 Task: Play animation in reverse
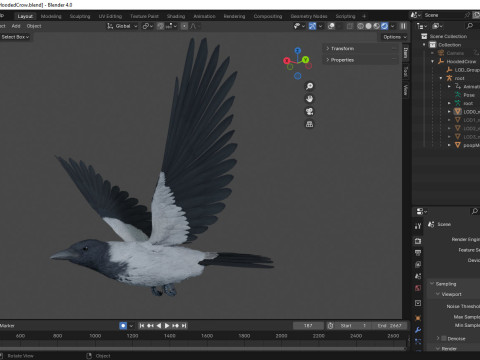[x=159, y=326]
